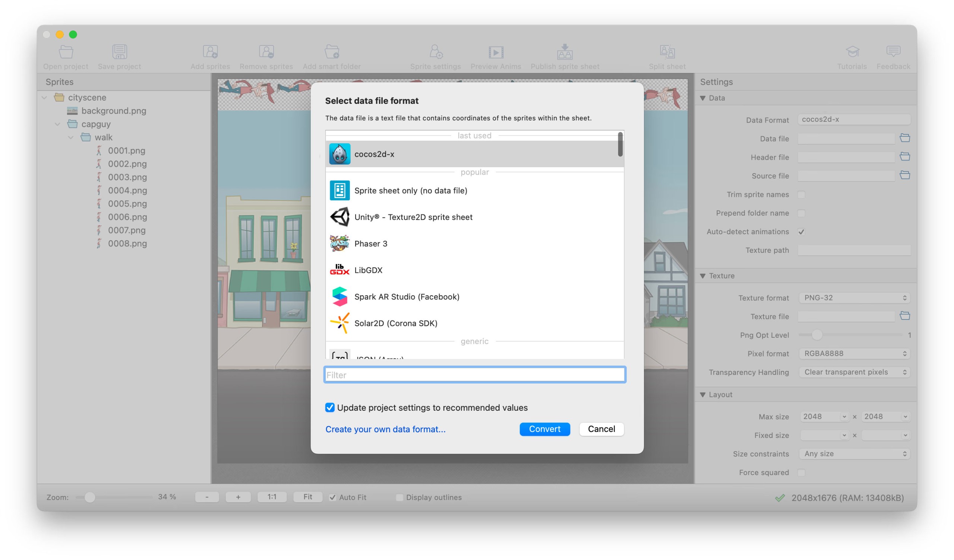The width and height of the screenshot is (954, 560).
Task: Collapse the Layout settings section
Action: coord(702,395)
